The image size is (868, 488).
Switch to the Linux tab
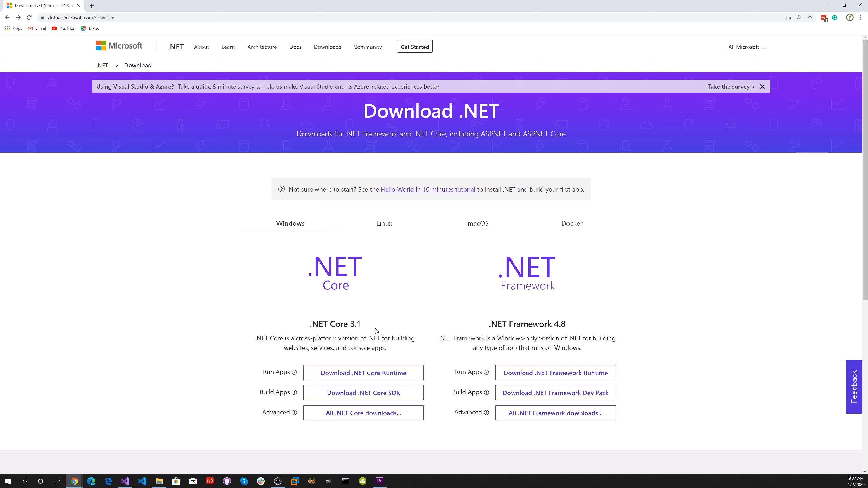tap(384, 223)
